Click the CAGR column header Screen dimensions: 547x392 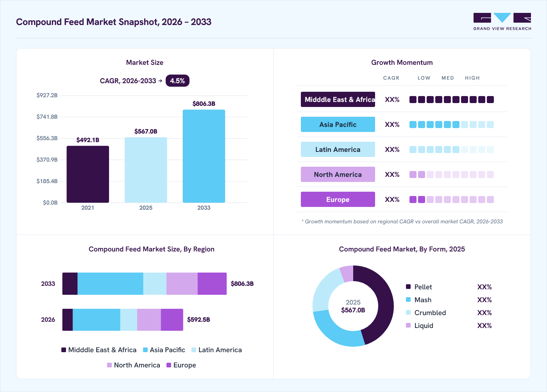point(391,78)
